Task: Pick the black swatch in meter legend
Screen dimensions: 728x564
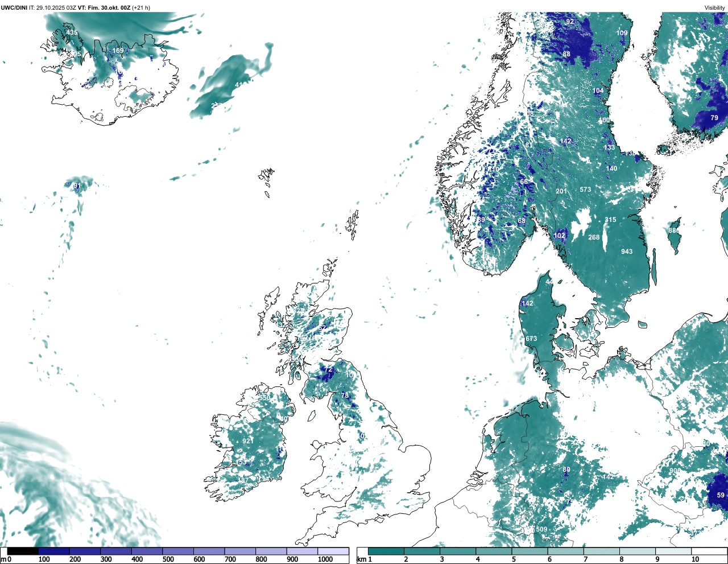Action: tap(23, 551)
